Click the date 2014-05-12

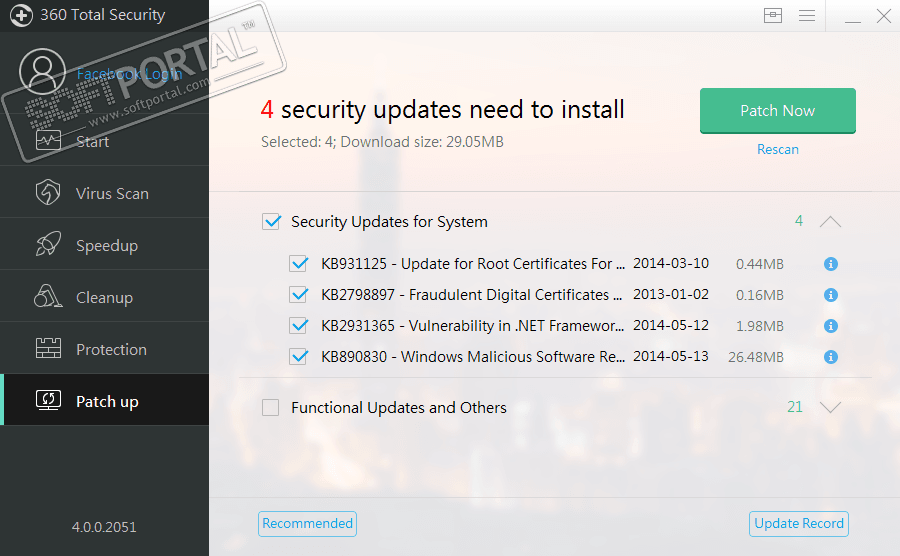tap(670, 325)
